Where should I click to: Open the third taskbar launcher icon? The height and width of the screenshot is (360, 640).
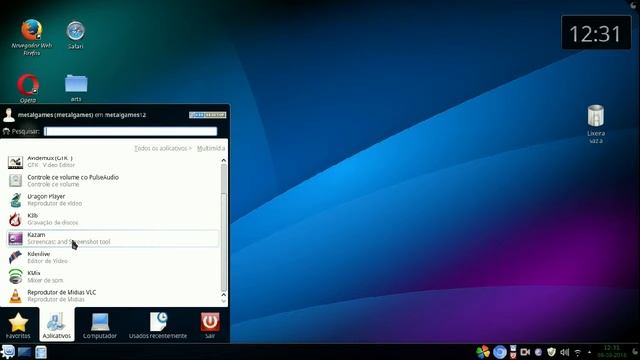coord(41,352)
